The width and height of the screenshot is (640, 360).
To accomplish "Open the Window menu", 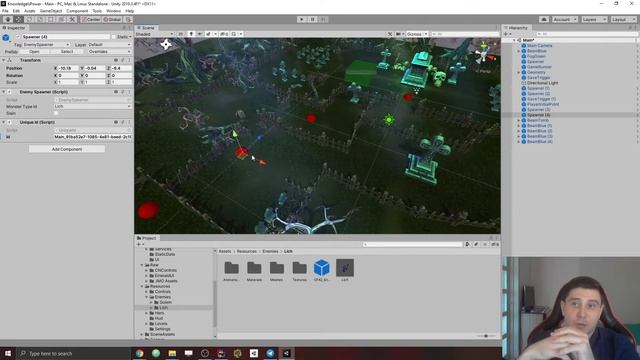I will (x=113, y=11).
